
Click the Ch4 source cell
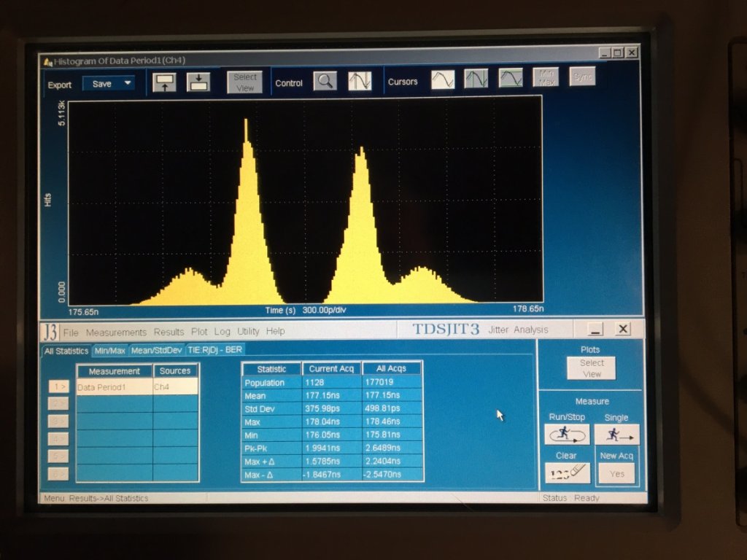tap(175, 386)
